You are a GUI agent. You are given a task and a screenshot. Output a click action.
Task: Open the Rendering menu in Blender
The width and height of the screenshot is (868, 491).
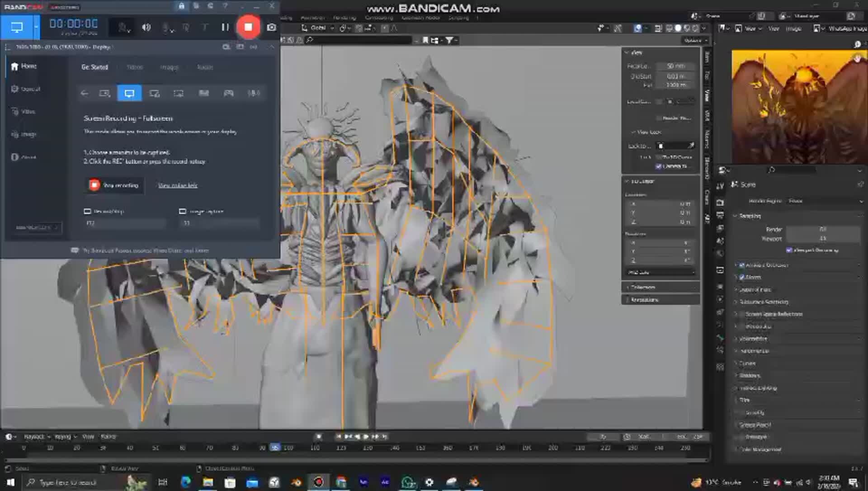(x=344, y=18)
